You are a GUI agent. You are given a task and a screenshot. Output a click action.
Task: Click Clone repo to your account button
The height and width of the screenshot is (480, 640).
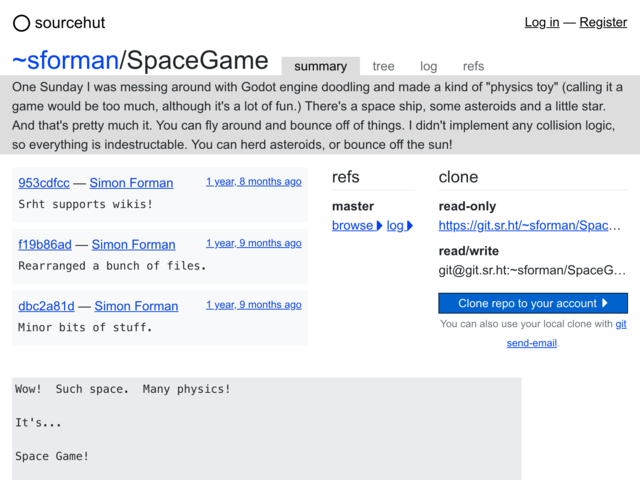pyautogui.click(x=533, y=303)
